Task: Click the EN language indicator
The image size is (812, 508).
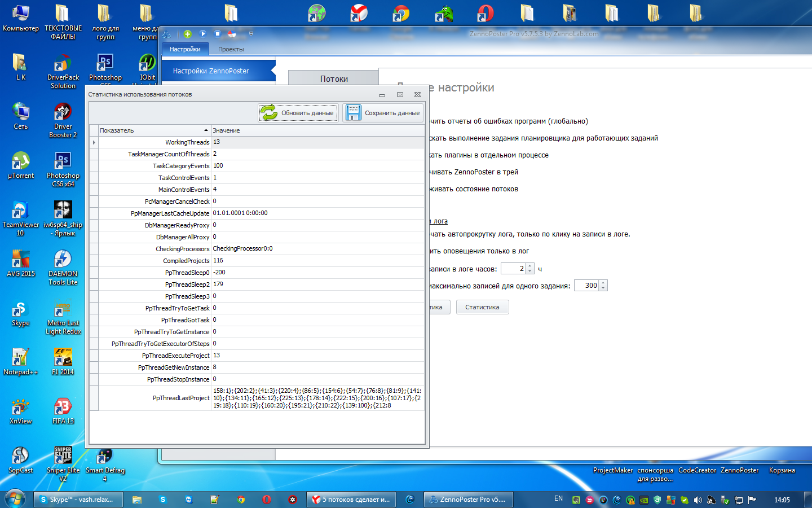Action: click(x=558, y=499)
